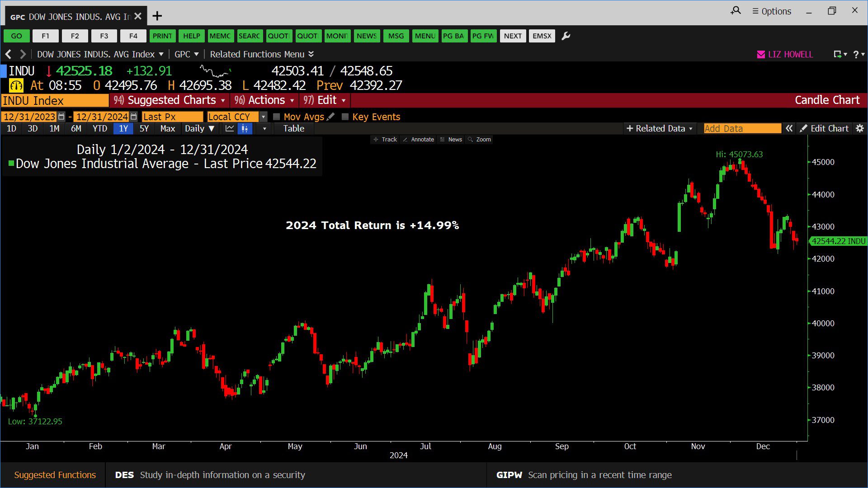This screenshot has width=868, height=488.
Task: Switch to candle chart type
Action: tap(245, 129)
